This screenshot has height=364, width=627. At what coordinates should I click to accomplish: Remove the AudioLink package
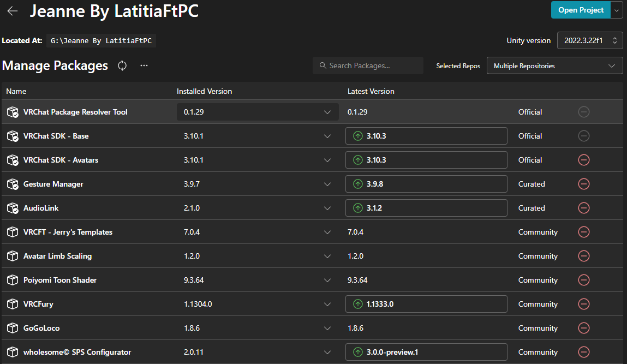[584, 208]
